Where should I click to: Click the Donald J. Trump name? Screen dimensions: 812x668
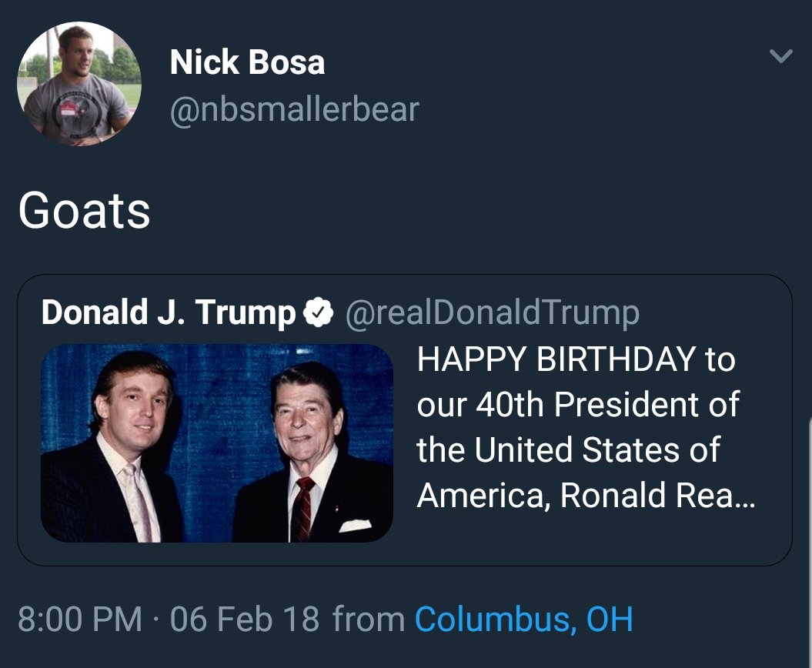(x=168, y=312)
